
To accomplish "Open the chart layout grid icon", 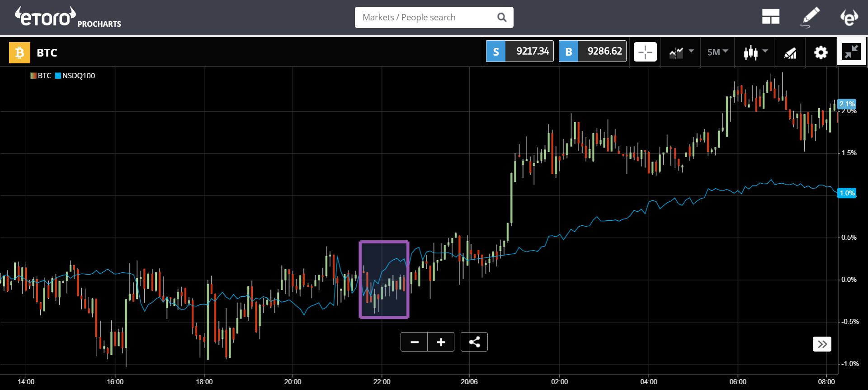I will pos(771,17).
